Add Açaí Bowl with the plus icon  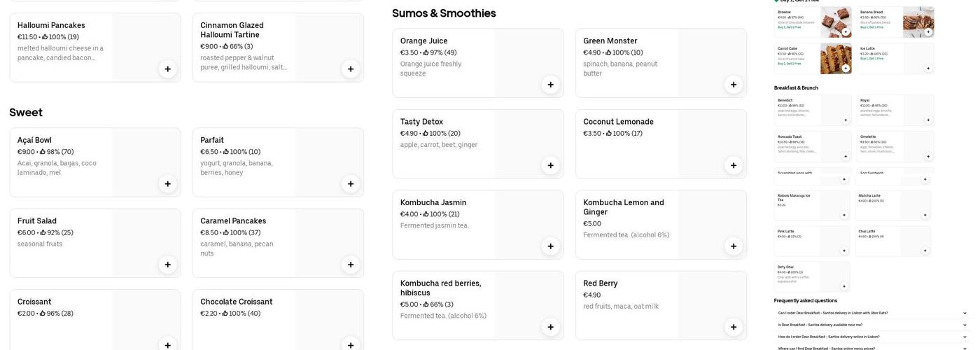[167, 184]
